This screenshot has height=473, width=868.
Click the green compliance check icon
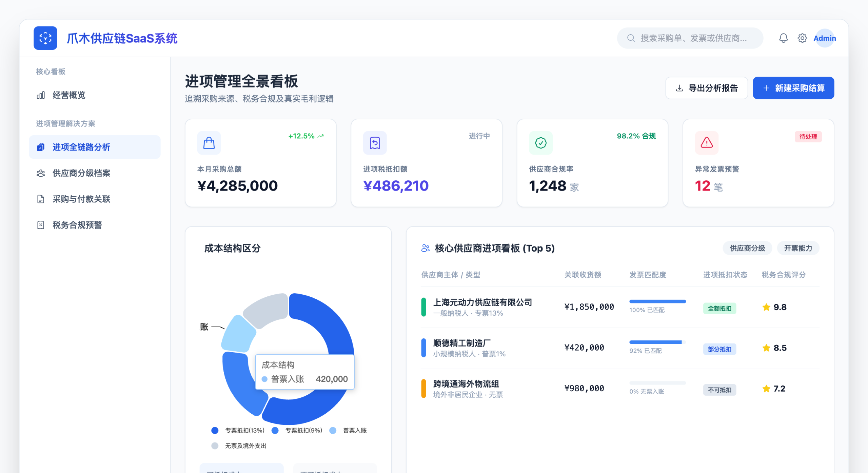pyautogui.click(x=540, y=143)
